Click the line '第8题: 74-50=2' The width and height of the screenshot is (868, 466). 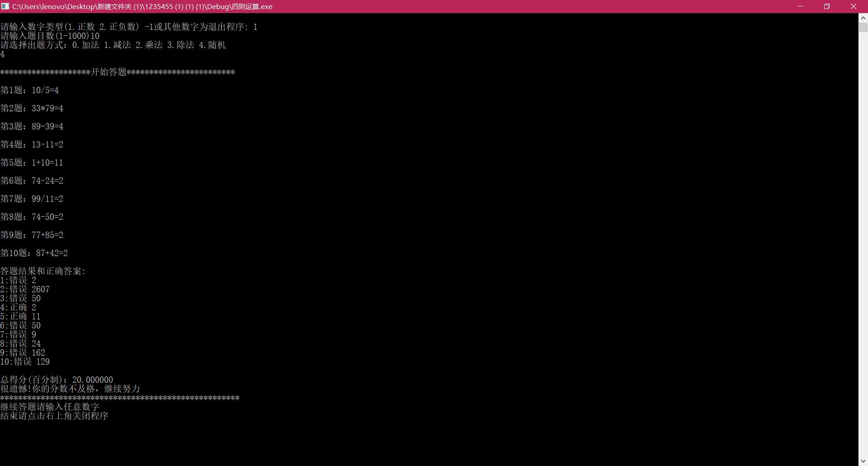pos(32,217)
